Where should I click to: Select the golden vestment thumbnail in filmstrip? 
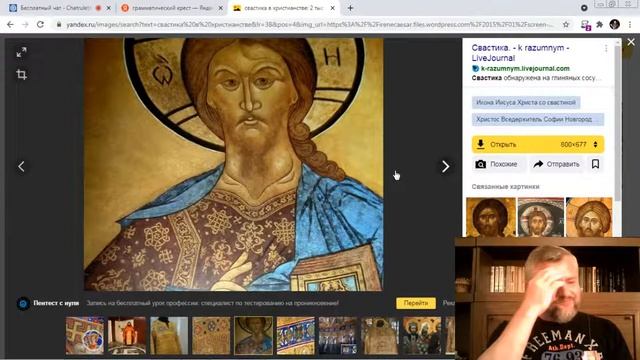[169, 335]
